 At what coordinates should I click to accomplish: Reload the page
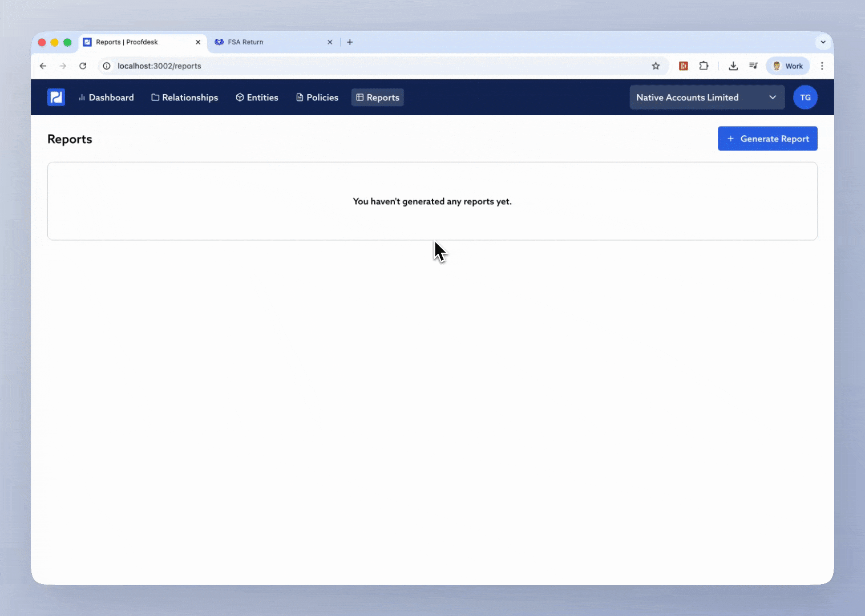[x=83, y=66]
